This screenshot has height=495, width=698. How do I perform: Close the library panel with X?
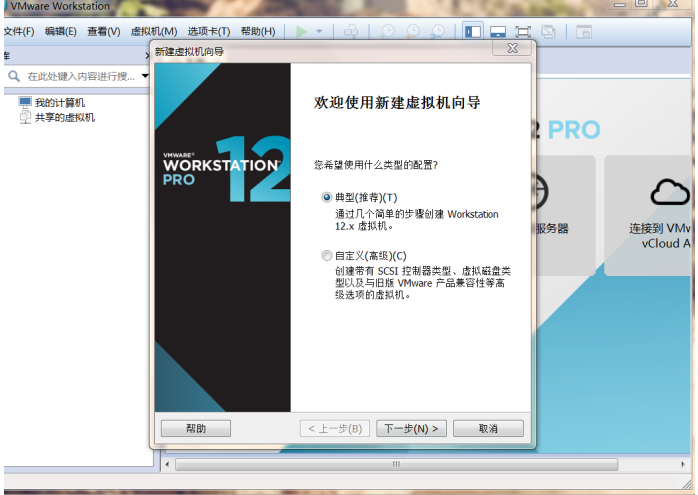147,56
